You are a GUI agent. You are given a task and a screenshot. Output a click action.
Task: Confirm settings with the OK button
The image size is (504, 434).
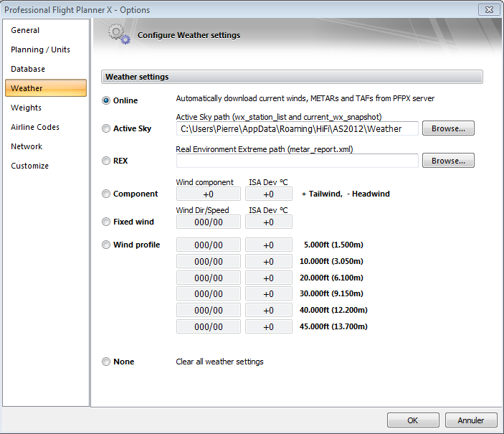coord(413,420)
